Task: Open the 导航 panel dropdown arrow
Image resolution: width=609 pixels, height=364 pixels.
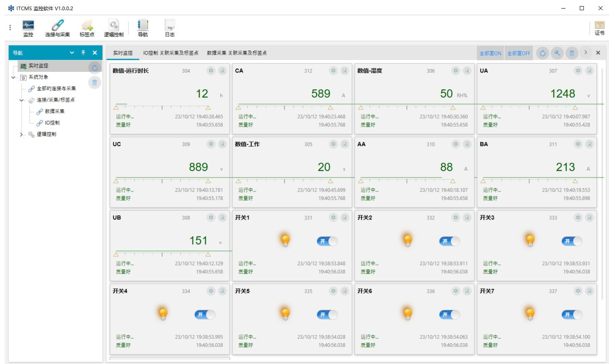Action: (72, 53)
